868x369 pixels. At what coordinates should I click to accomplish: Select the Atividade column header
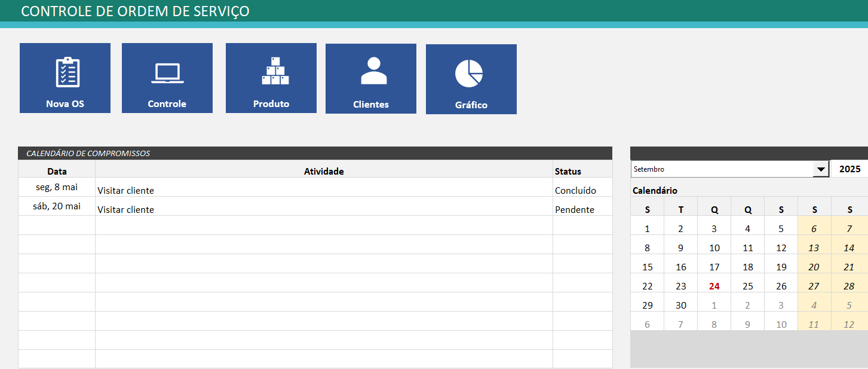click(324, 172)
